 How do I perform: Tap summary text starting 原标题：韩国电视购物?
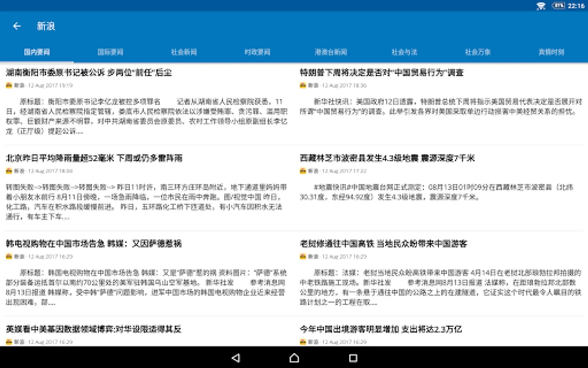147,287
